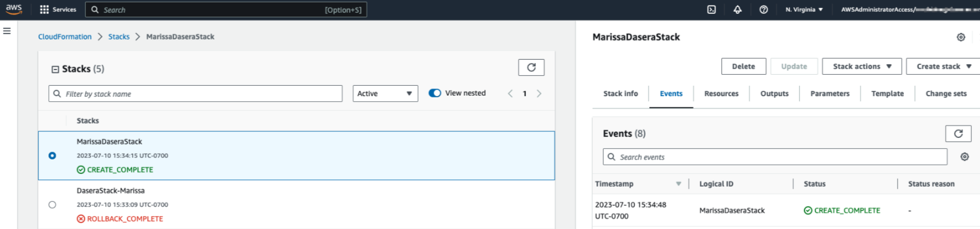Viewport: 980px width, 229px height.
Task: Launch the CloudShell terminal icon
Action: coord(711,10)
